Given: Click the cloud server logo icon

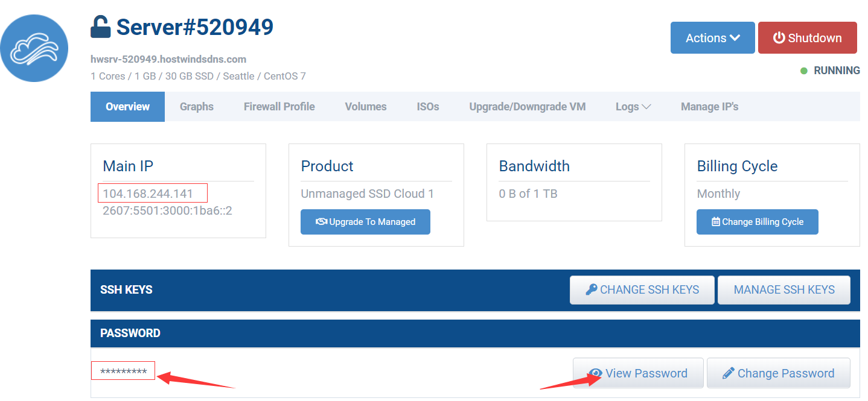Looking at the screenshot, I should tap(34, 48).
